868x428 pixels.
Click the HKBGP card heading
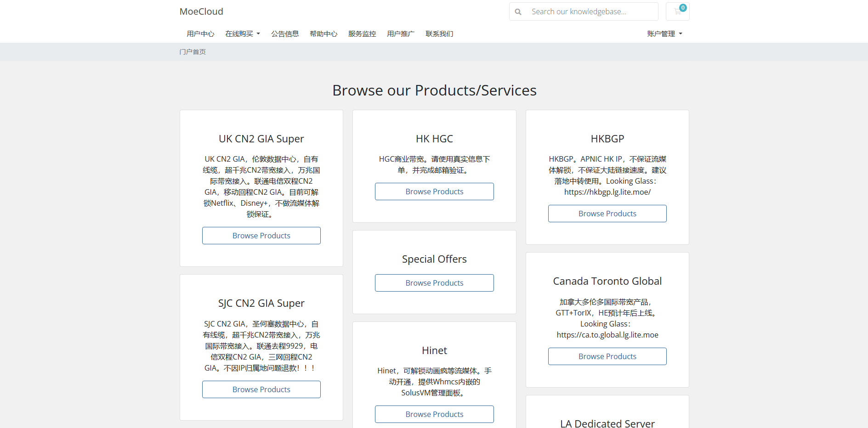coord(607,139)
